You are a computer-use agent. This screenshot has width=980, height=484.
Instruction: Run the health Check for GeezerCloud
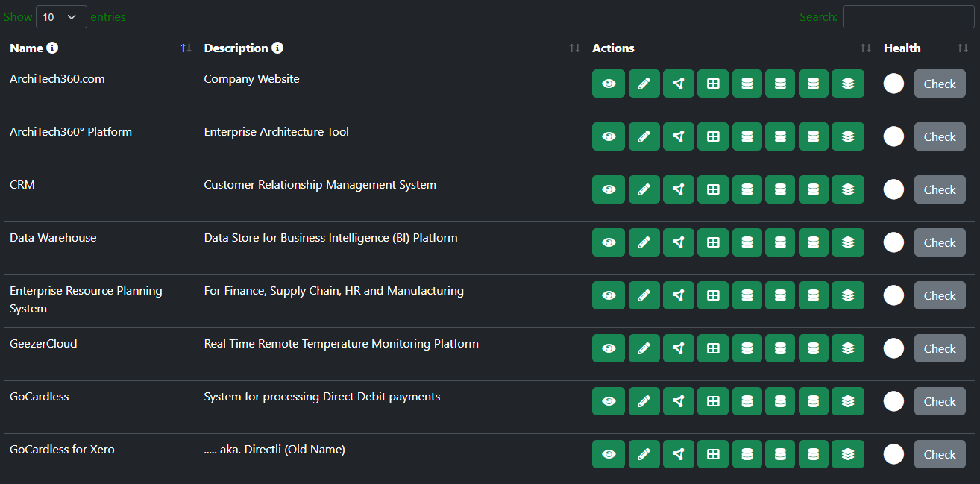click(x=939, y=348)
